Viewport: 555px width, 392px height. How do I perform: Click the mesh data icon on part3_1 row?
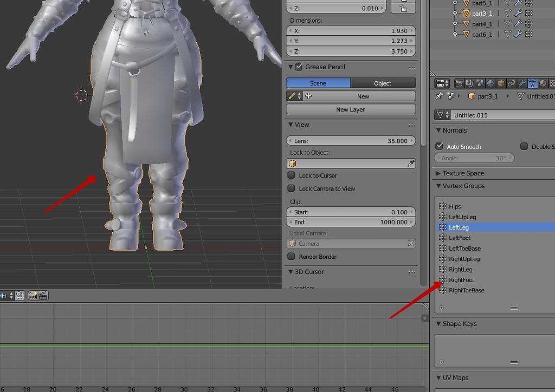[507, 14]
